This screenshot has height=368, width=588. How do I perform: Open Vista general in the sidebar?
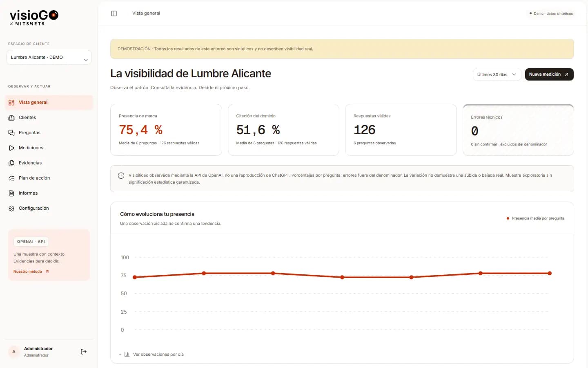[49, 103]
